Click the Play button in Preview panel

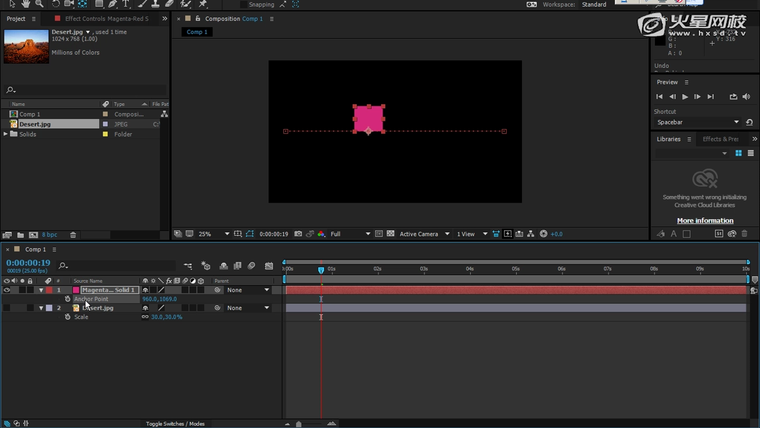click(685, 97)
